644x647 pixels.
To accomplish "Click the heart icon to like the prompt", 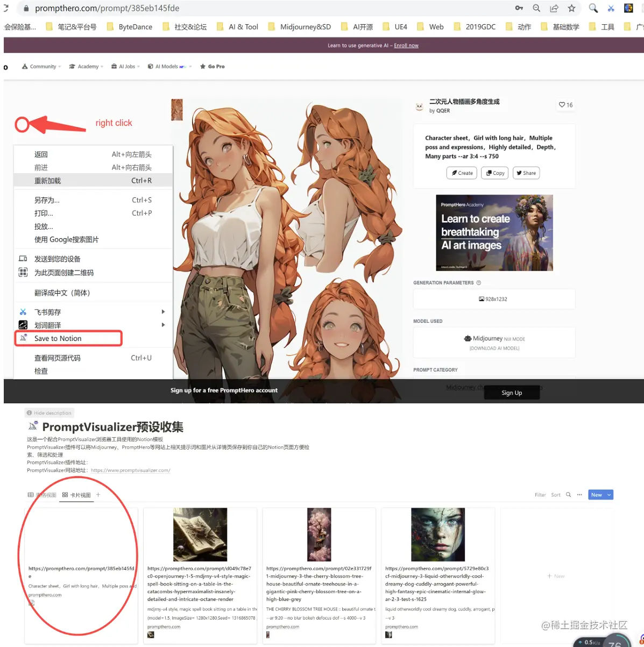I will (x=563, y=105).
